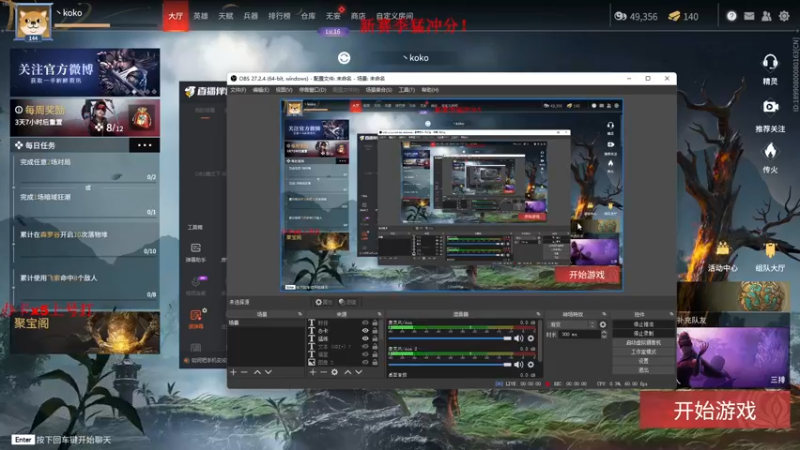
Task: Switch to the 排行榜 tab in game
Action: click(x=279, y=16)
